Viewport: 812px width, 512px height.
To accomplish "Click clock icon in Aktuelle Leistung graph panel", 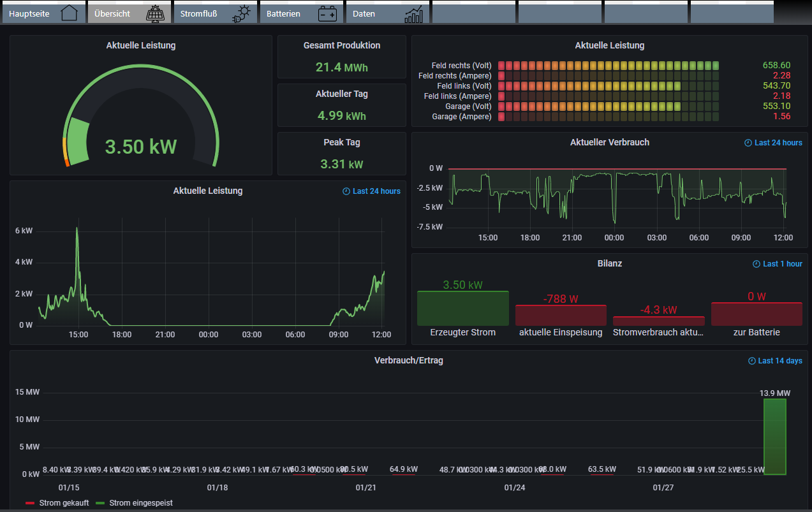I will pyautogui.click(x=346, y=191).
